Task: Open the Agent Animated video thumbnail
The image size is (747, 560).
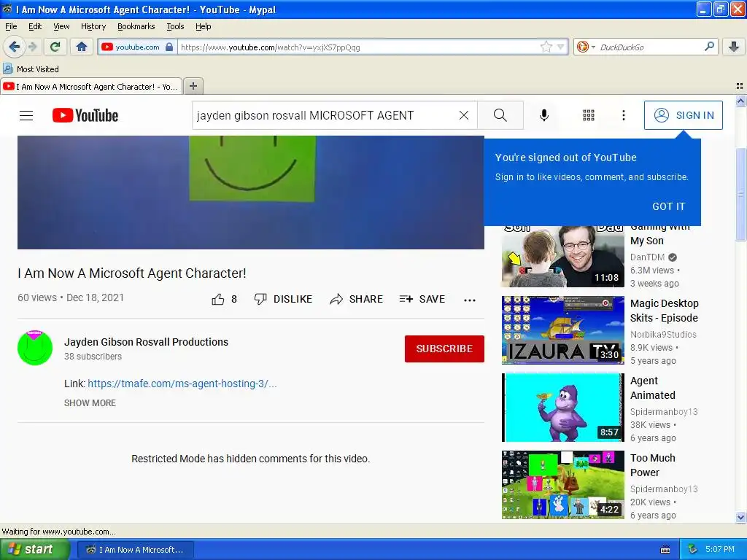Action: [x=562, y=408]
